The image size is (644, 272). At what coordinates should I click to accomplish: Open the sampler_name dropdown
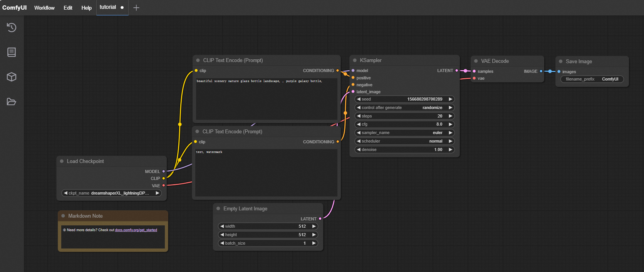pos(404,133)
